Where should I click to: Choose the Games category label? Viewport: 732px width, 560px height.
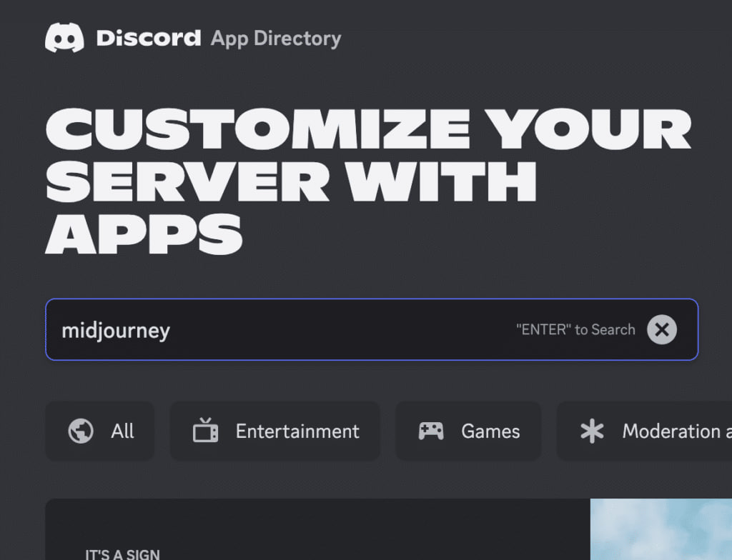coord(490,431)
